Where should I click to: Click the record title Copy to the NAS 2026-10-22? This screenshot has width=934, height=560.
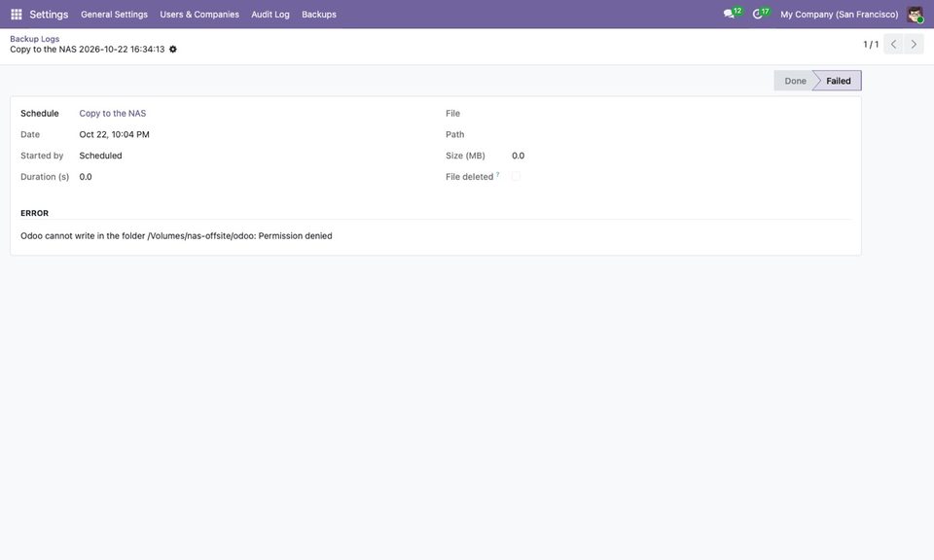coord(87,50)
